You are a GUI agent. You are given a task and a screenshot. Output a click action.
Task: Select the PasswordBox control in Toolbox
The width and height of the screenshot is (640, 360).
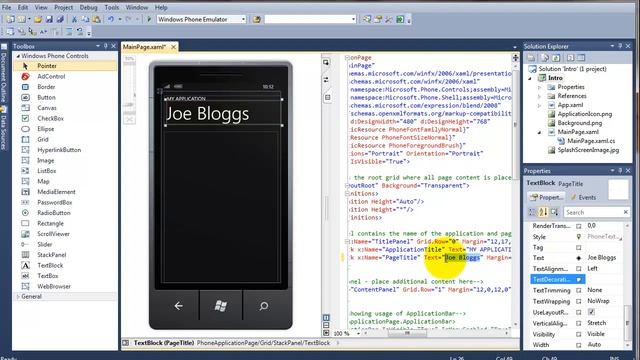point(65,202)
